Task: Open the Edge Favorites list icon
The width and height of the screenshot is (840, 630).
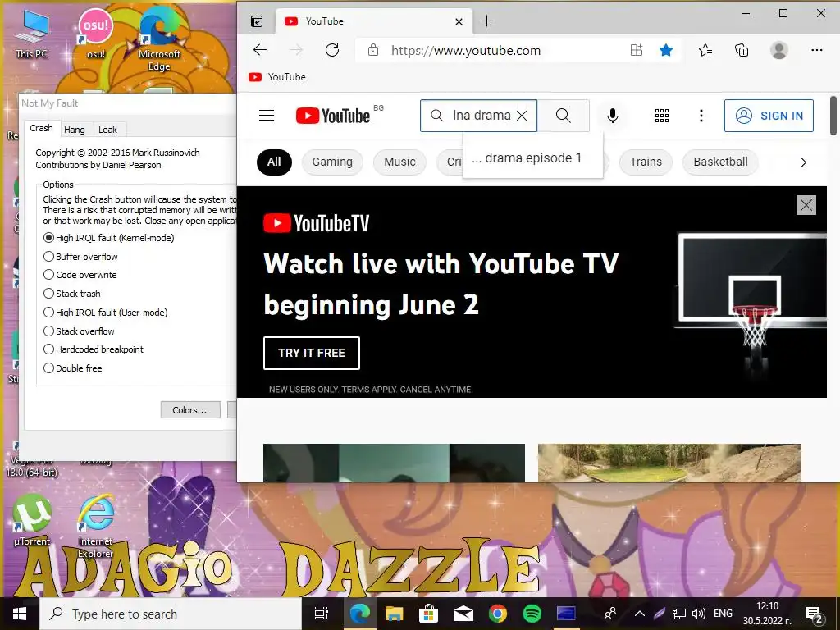Action: point(705,50)
